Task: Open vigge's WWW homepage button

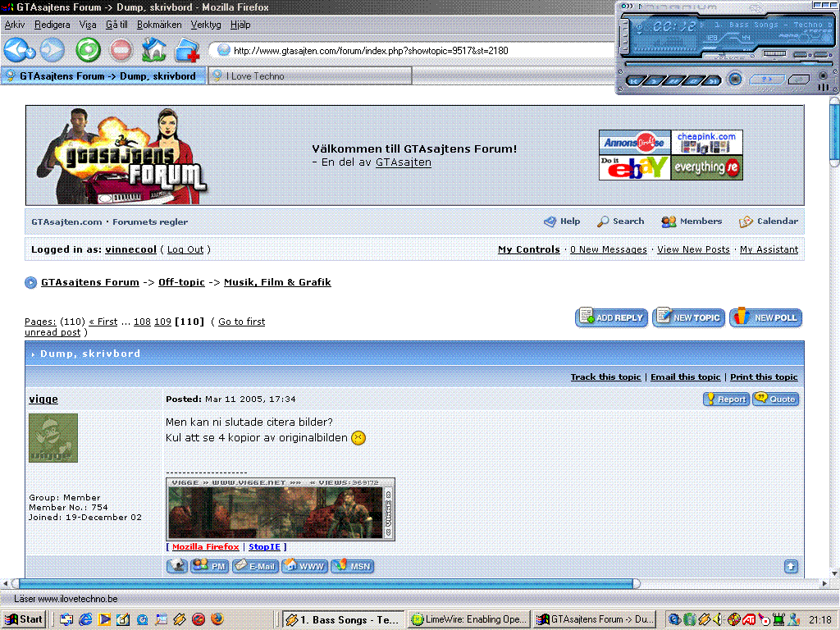Action: coord(304,566)
